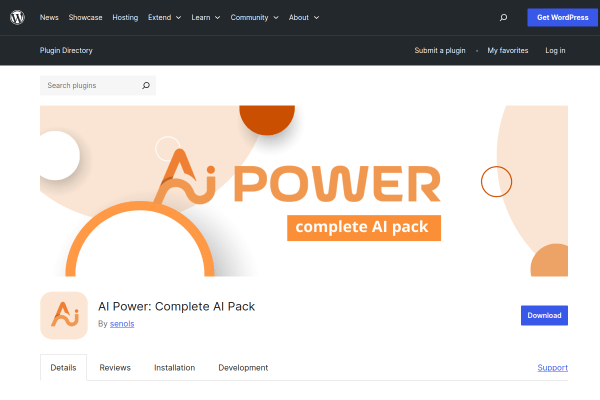600x400 pixels.
Task: Click the Download button
Action: pyautogui.click(x=544, y=315)
